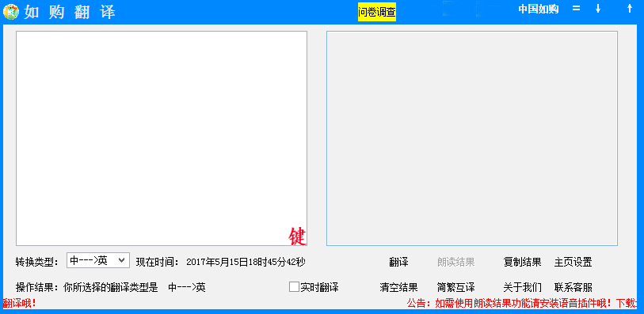
Task: Enable the 实时翻译 checkbox
Action: point(294,287)
